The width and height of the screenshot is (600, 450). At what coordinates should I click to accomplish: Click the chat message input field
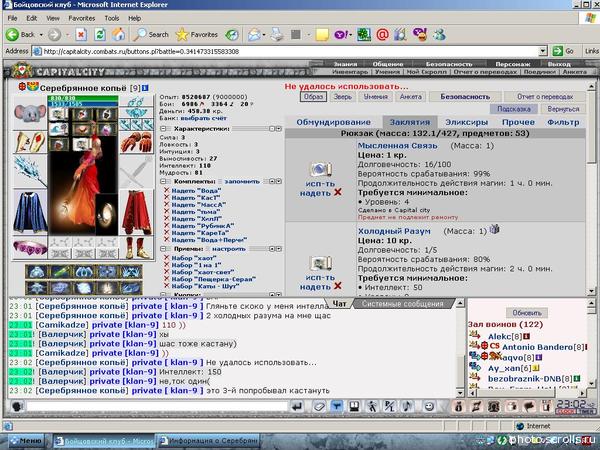coord(150,406)
